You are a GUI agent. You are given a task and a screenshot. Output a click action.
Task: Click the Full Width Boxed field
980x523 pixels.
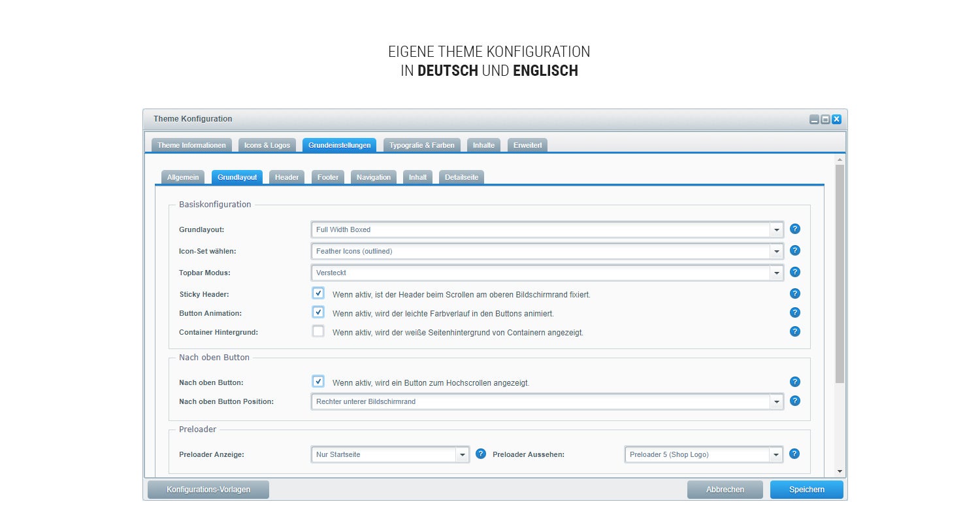541,229
